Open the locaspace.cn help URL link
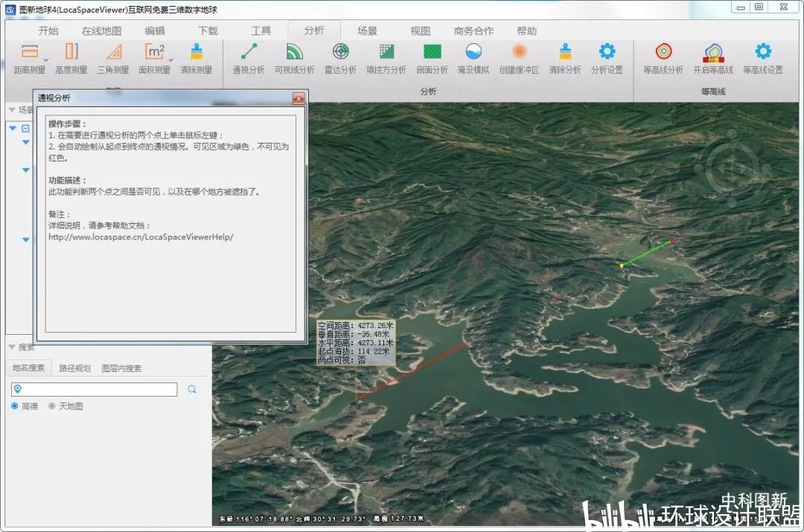Image resolution: width=804 pixels, height=532 pixels. [x=141, y=237]
